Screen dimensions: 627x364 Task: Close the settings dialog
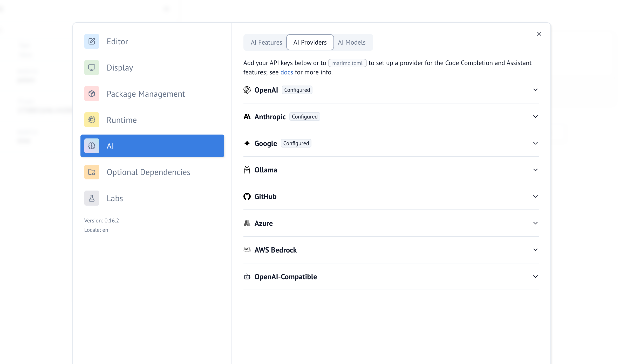pyautogui.click(x=539, y=34)
